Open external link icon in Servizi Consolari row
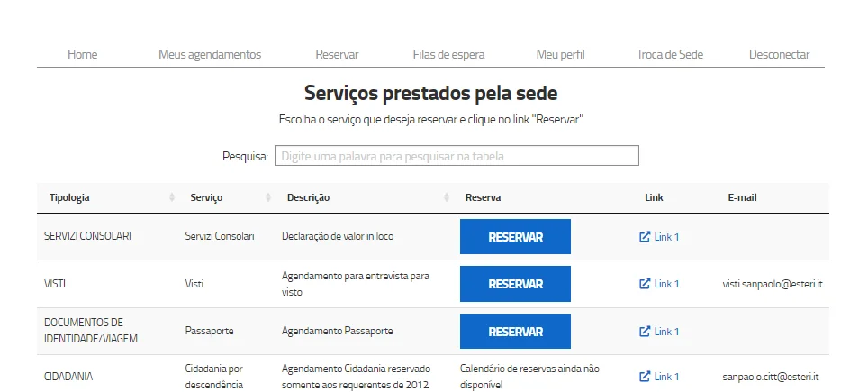This screenshot has width=868, height=392. [645, 237]
